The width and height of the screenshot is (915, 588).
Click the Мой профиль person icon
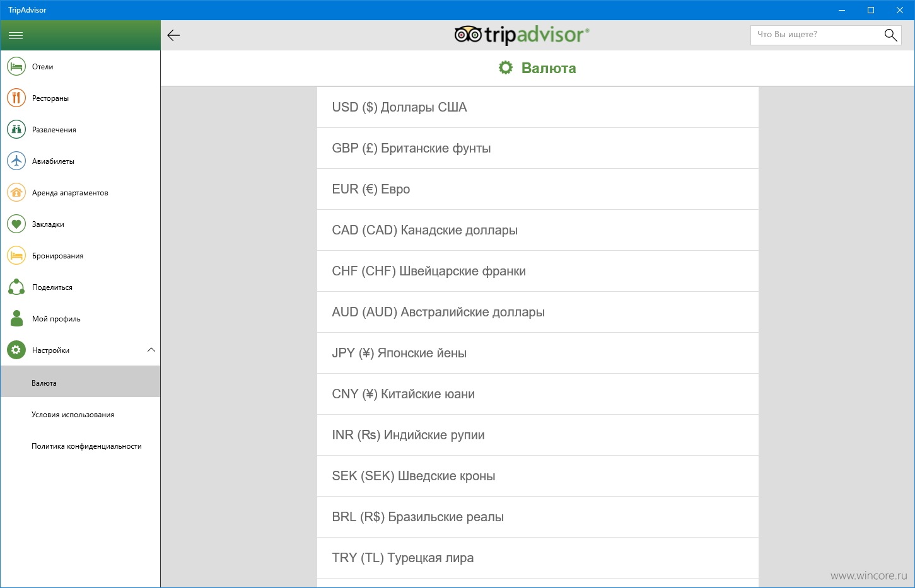16,318
